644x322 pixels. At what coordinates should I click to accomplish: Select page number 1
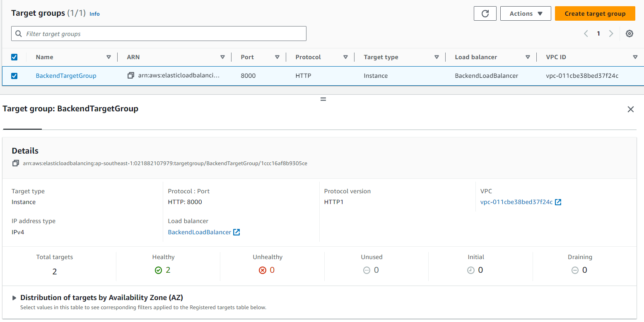598,34
